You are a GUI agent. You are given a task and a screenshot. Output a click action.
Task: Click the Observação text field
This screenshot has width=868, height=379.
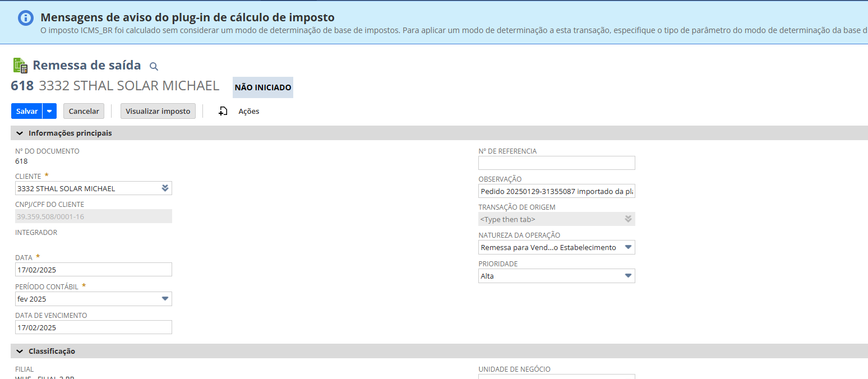(556, 192)
